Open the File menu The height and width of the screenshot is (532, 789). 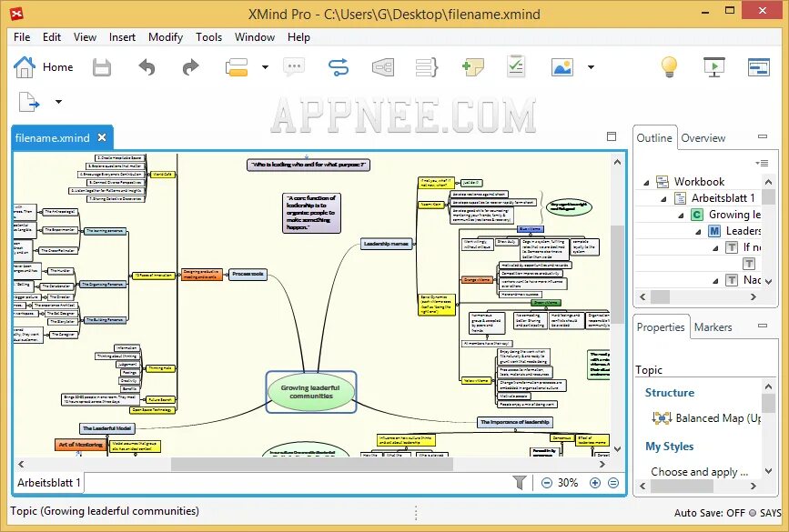(x=22, y=37)
